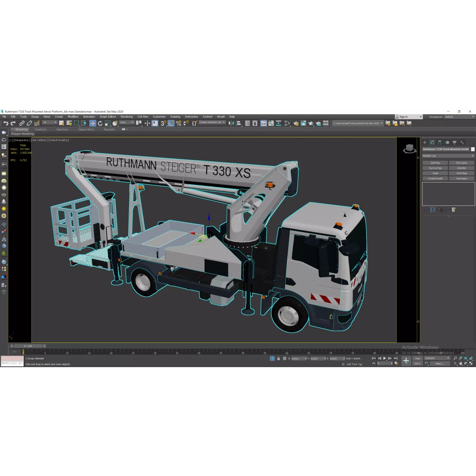476x476 pixels.
Task: Click the UVW Map modifier button
Action: (x=461, y=173)
